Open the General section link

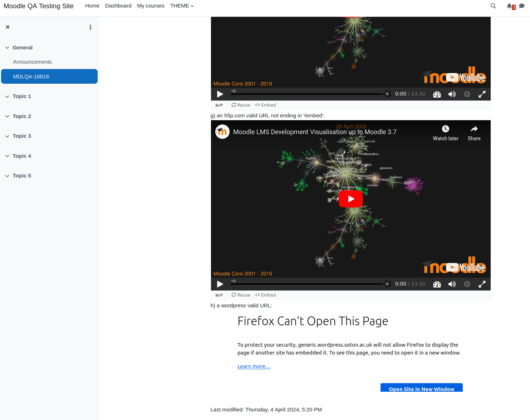click(23, 48)
